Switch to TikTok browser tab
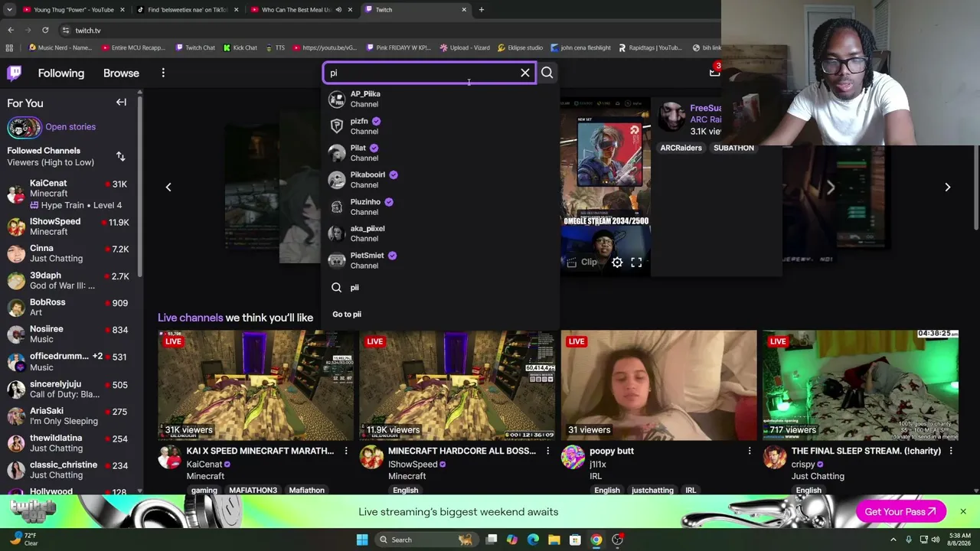Screen dimensions: 980x551 [188, 10]
